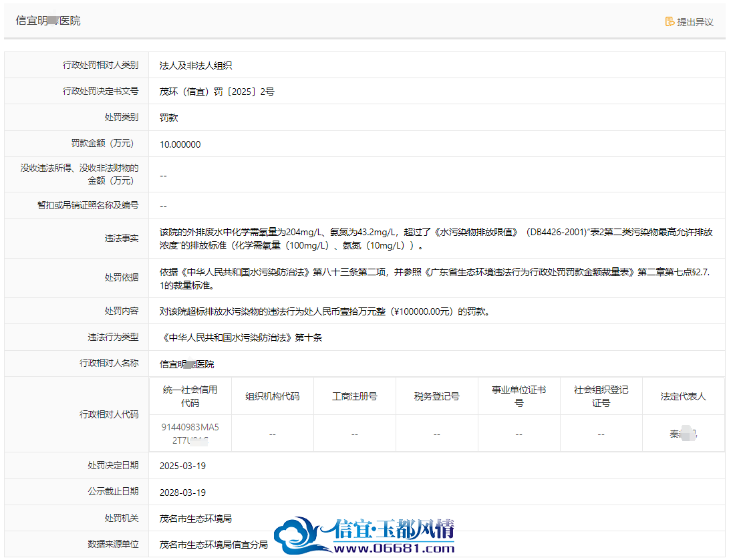Click 茂名市生态环境局信宜分局 in the 数据来源单位 row
Viewport: 729px width, 560px height.
coord(214,545)
